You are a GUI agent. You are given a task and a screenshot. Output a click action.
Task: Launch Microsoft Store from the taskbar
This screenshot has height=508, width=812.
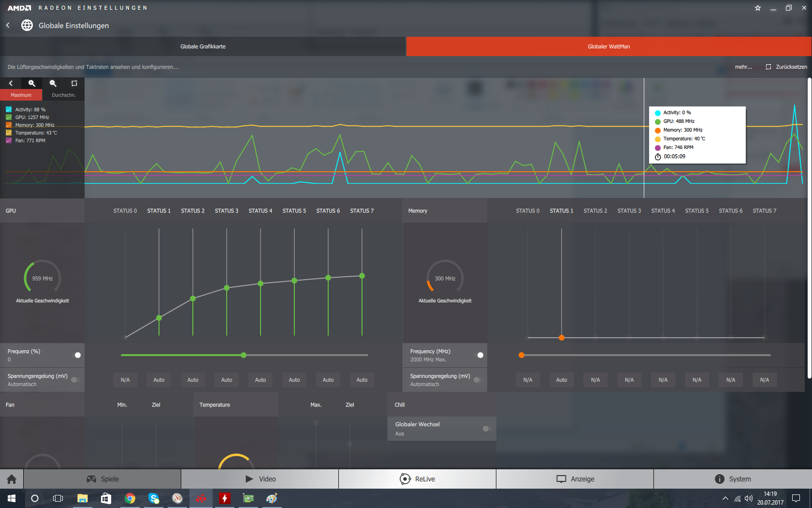click(x=106, y=498)
